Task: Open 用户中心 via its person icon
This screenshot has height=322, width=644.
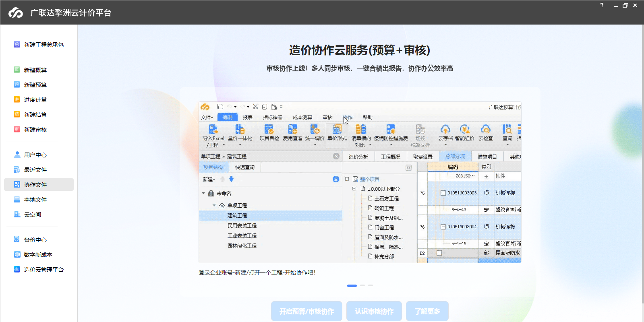Action: [17, 155]
